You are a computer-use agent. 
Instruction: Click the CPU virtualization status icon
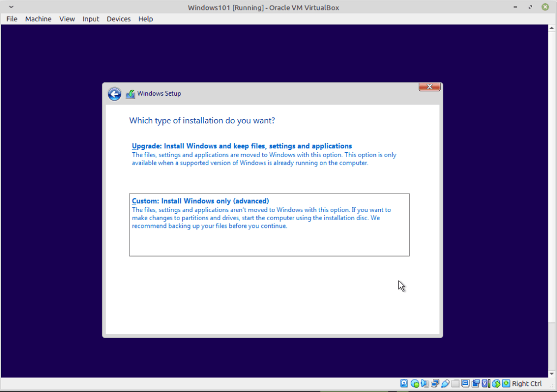486,383
